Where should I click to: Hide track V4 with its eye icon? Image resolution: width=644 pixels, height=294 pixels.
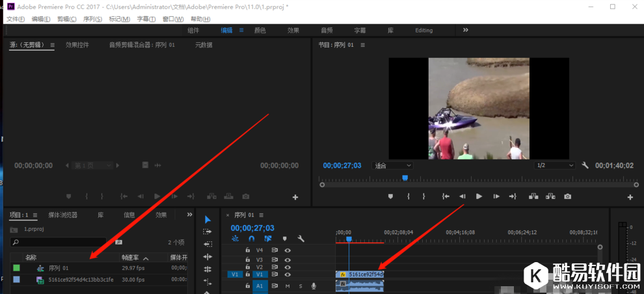(x=288, y=250)
